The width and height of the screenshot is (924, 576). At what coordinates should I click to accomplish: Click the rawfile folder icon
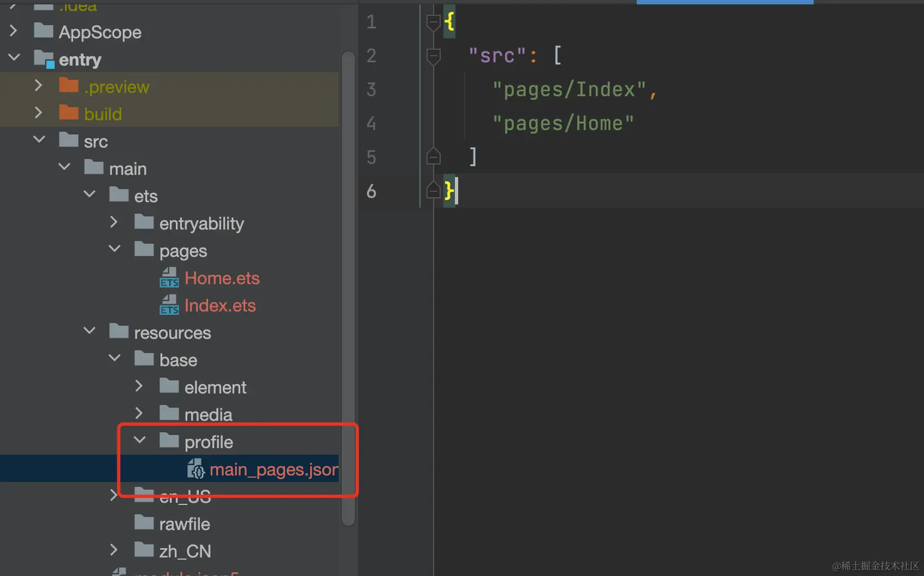(144, 522)
